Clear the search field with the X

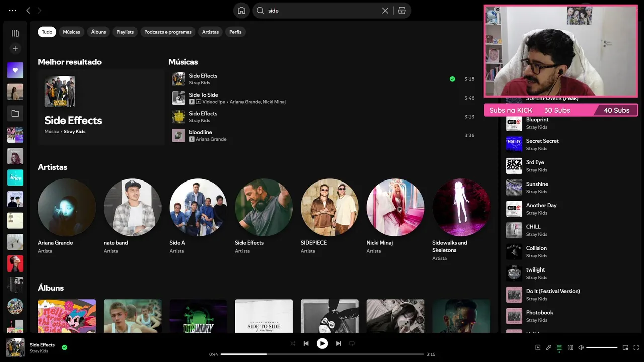tap(385, 11)
